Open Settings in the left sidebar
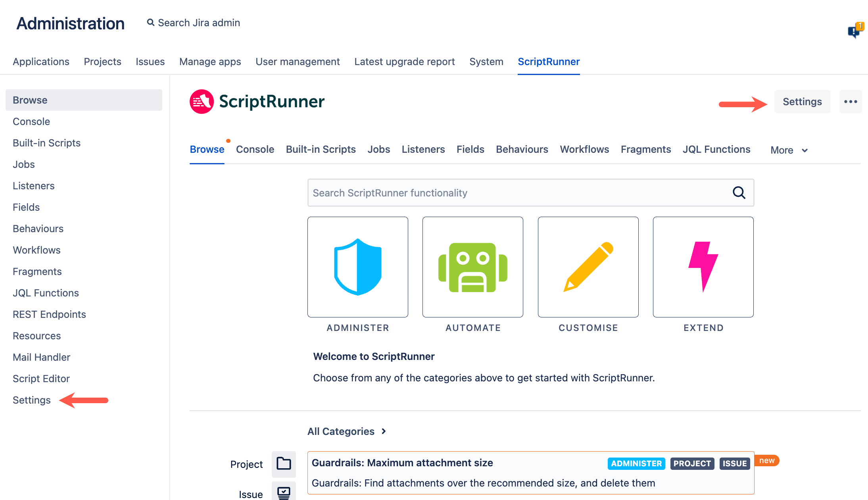Image resolution: width=868 pixels, height=500 pixels. tap(32, 400)
